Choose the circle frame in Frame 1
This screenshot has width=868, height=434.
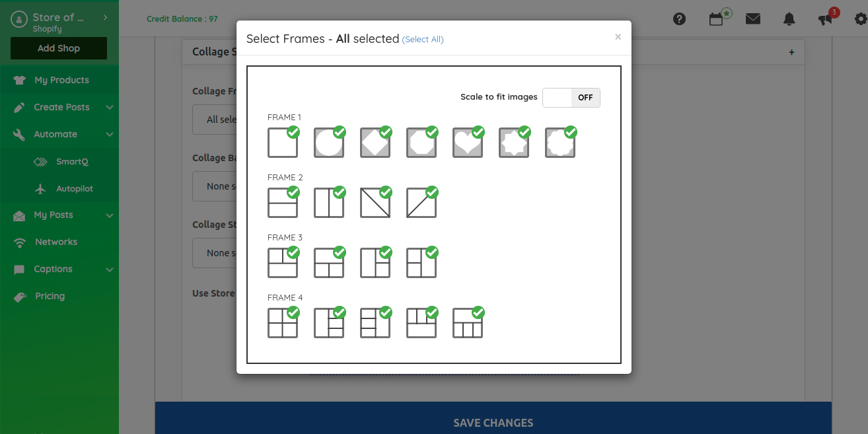click(328, 143)
